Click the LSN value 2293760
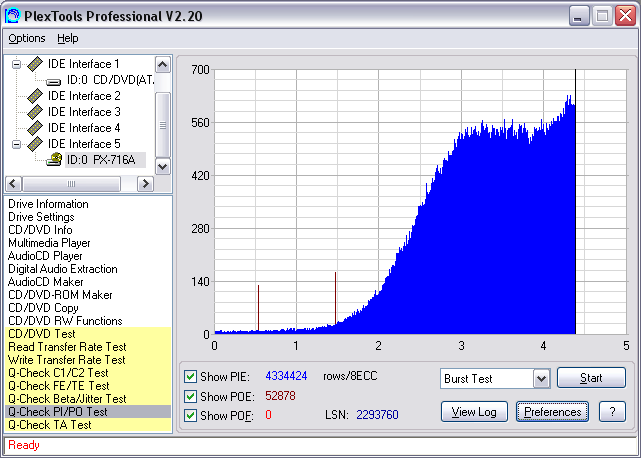The width and height of the screenshot is (641, 458). (x=377, y=415)
